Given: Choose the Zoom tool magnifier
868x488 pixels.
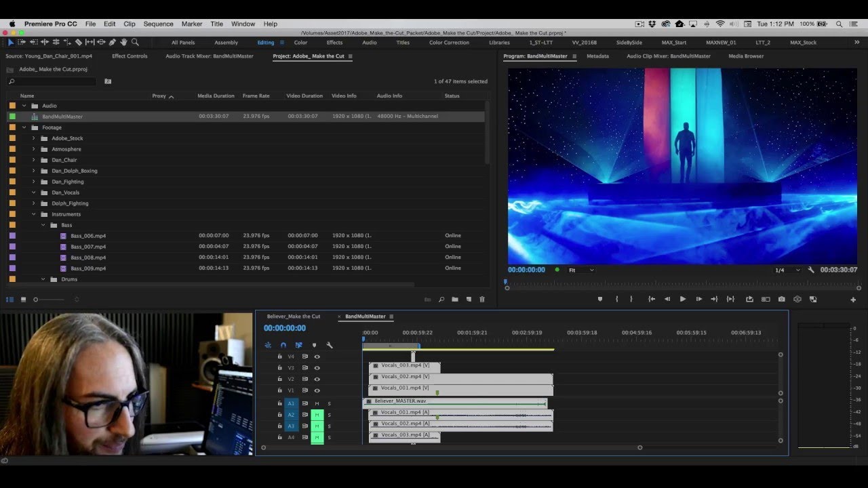Looking at the screenshot, I should coord(135,42).
